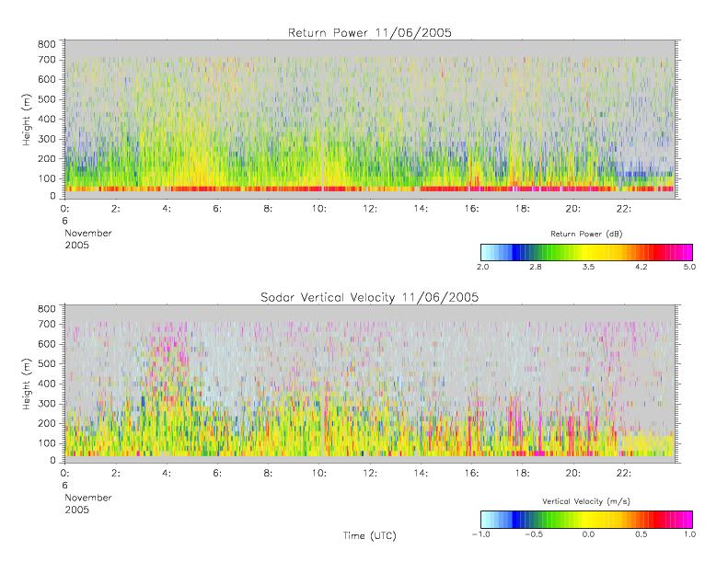Viewport: 728px width, 562px height.
Task: Click "500" height tick on Return Power plot
Action: point(46,99)
